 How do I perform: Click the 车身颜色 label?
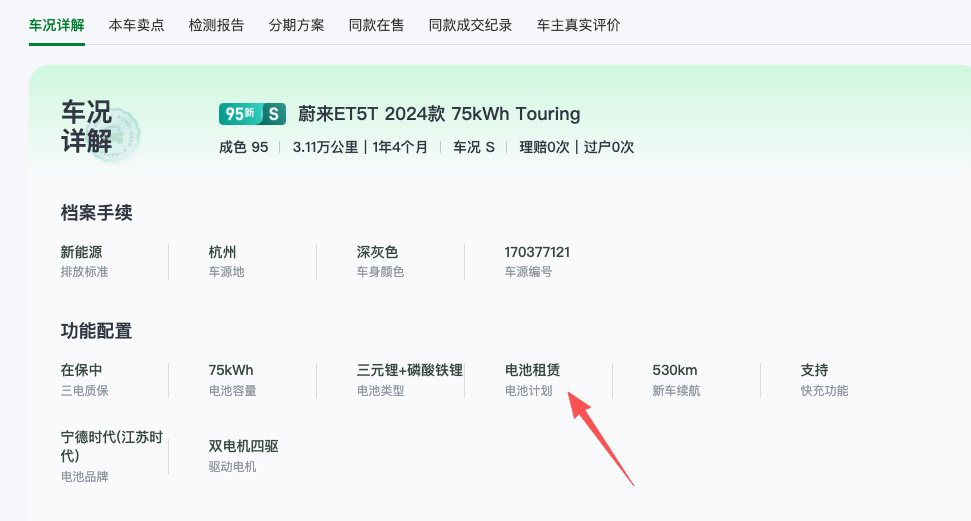[380, 272]
